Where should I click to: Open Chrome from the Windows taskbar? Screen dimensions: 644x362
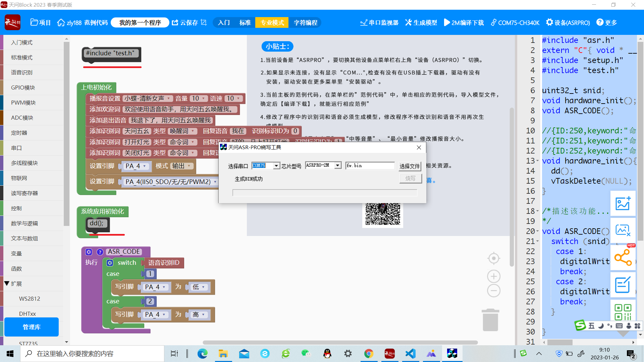[369, 354]
